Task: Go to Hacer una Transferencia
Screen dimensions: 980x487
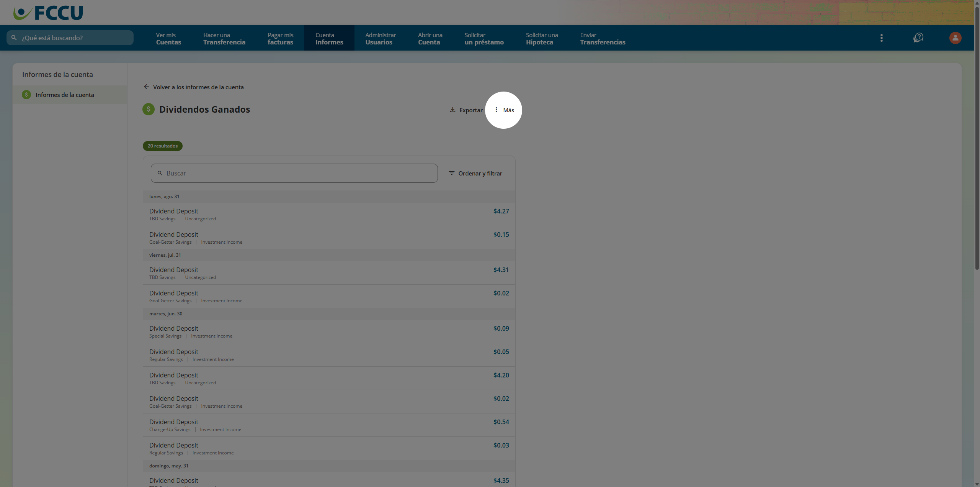Action: click(224, 38)
